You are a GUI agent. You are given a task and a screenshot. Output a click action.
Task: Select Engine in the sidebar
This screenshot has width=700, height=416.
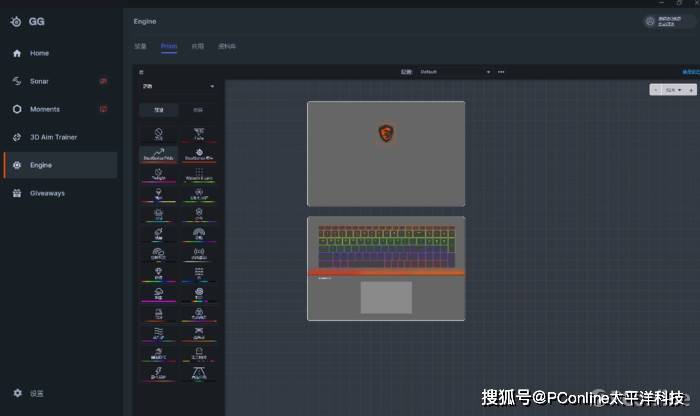(61, 165)
